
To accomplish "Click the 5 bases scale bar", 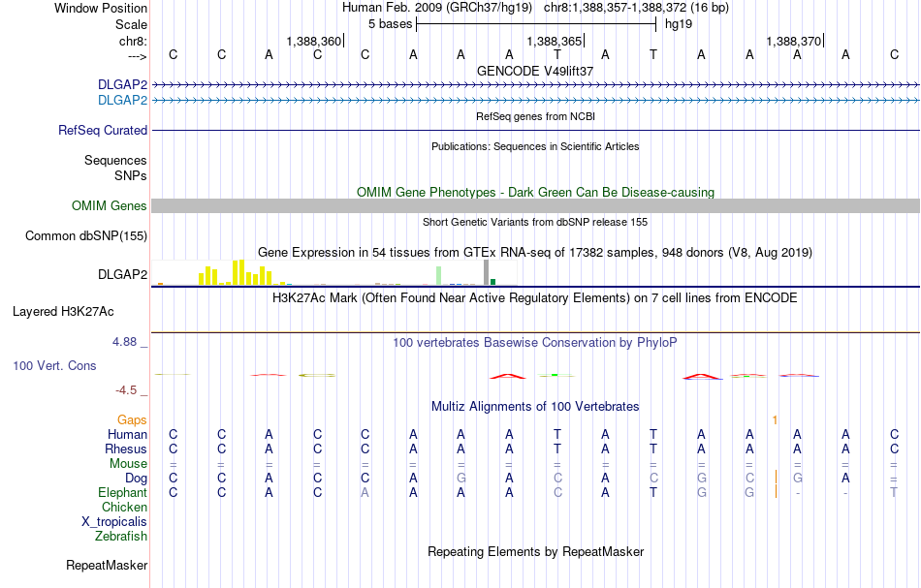I will (x=536, y=24).
